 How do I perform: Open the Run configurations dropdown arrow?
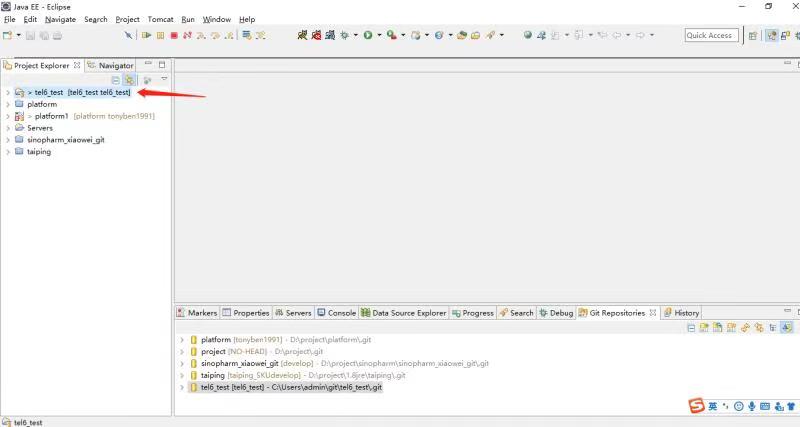click(379, 35)
